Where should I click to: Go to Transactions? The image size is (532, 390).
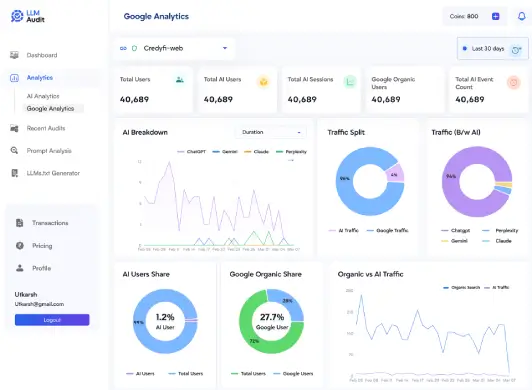click(x=50, y=223)
